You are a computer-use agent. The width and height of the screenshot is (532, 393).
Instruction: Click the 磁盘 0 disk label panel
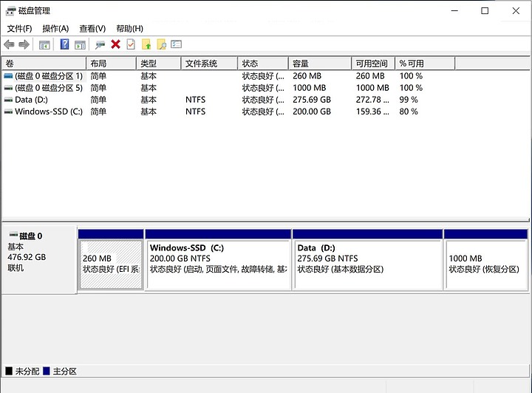pos(40,260)
